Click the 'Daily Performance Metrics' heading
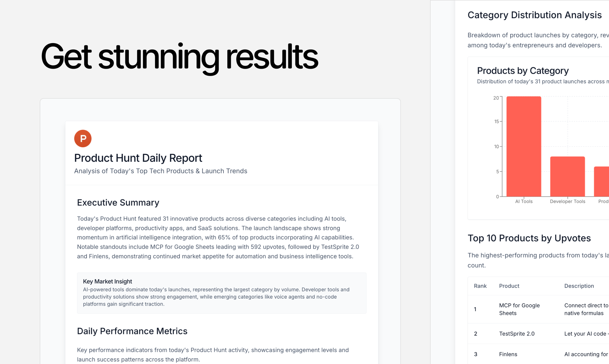Viewport: 609px width, 364px height. point(132,331)
